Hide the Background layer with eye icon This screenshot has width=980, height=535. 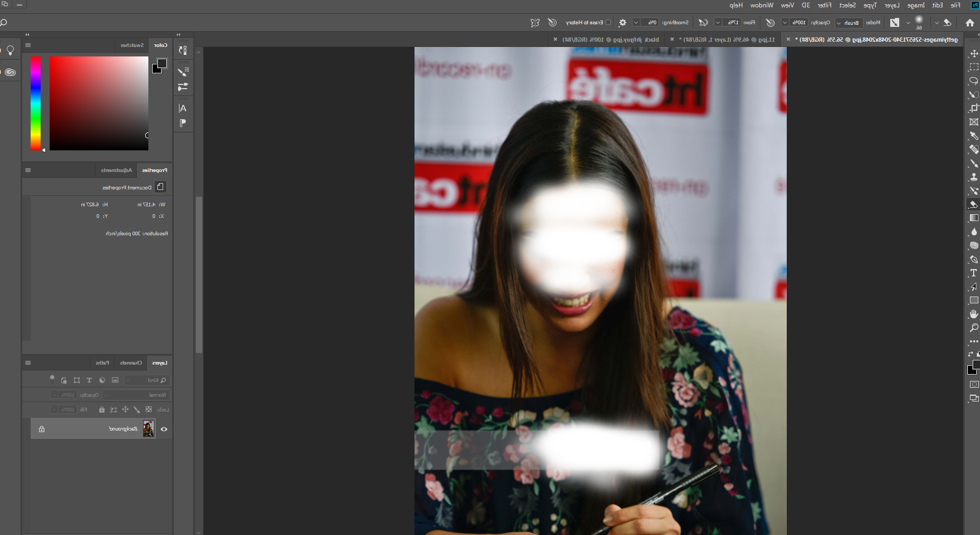(164, 429)
